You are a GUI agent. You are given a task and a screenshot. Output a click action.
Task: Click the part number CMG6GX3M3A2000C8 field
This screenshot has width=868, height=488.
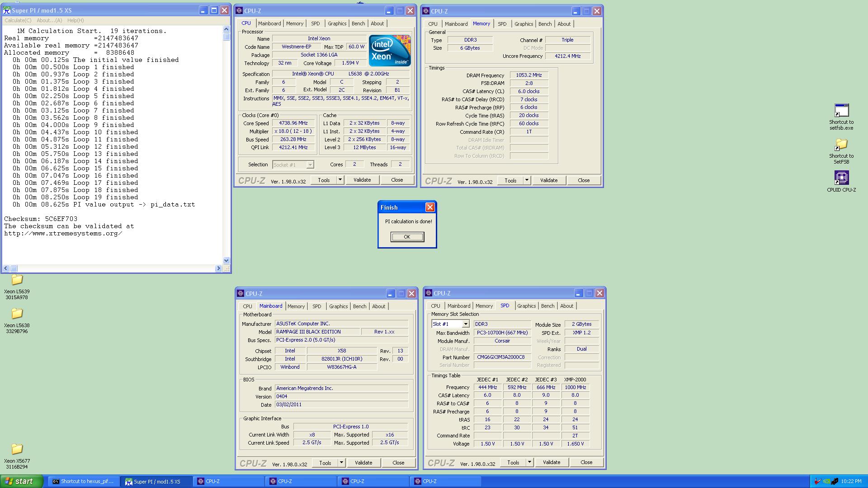click(502, 357)
